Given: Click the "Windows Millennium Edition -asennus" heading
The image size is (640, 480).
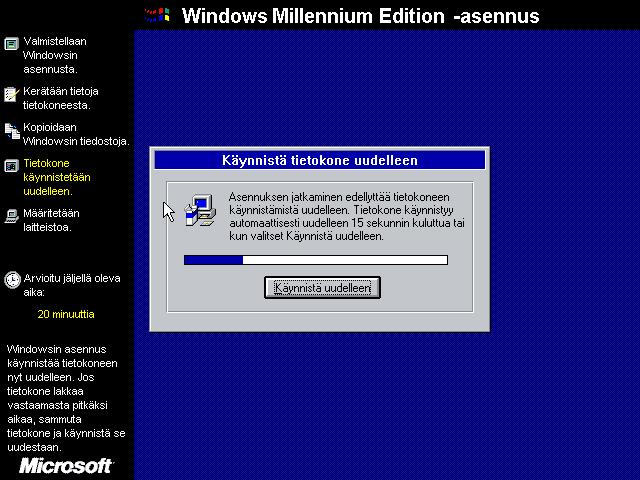Looking at the screenshot, I should pyautogui.click(x=360, y=16).
